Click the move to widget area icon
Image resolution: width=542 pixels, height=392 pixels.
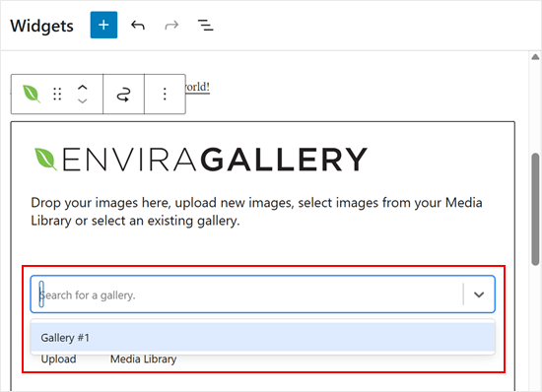[x=124, y=95]
